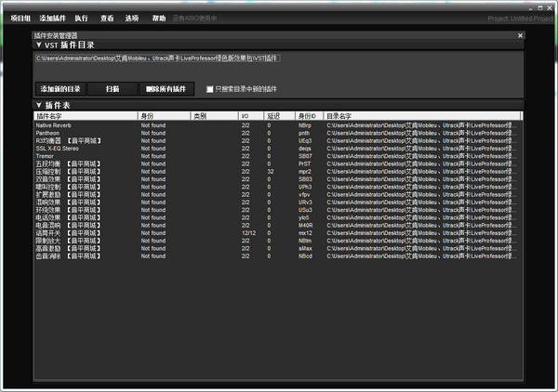Viewport: 558px width, 392px height.
Task: Collapse the VST 插件目录 section triangle
Action: tap(39, 45)
